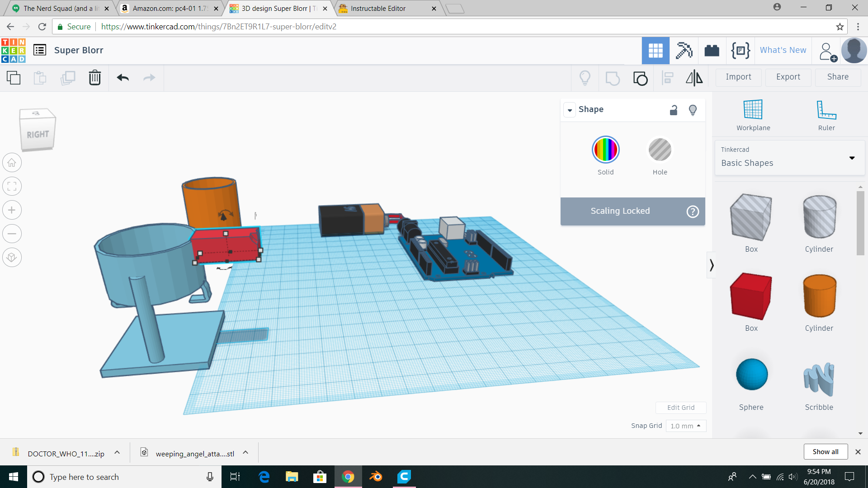The width and height of the screenshot is (868, 488).
Task: Pick the striped hole Box shape
Action: pyautogui.click(x=751, y=217)
